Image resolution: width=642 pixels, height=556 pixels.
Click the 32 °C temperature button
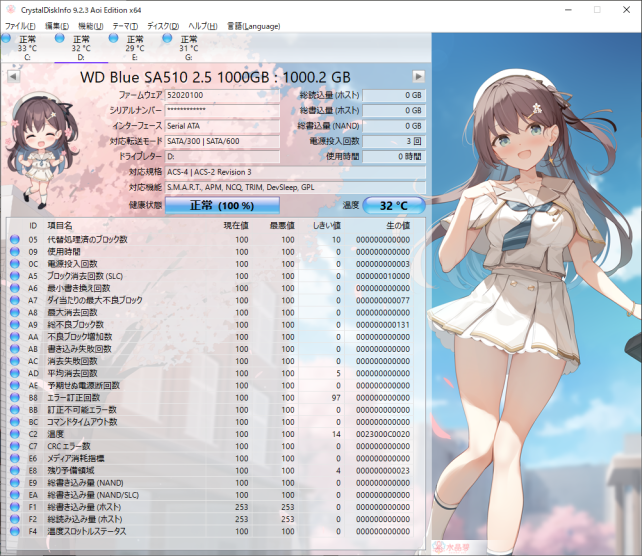point(394,205)
